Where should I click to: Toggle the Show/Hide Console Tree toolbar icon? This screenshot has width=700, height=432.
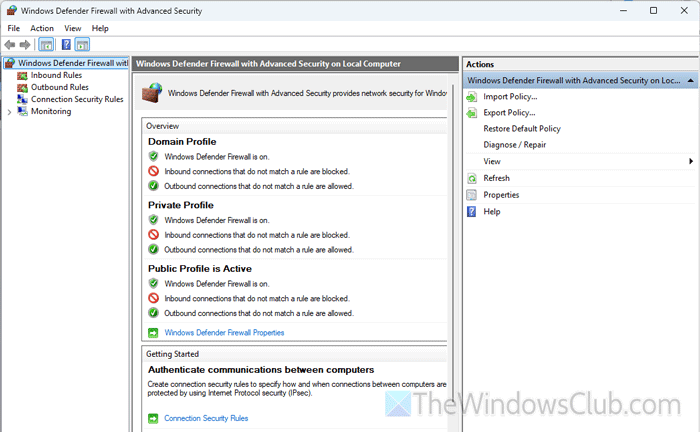pos(46,45)
